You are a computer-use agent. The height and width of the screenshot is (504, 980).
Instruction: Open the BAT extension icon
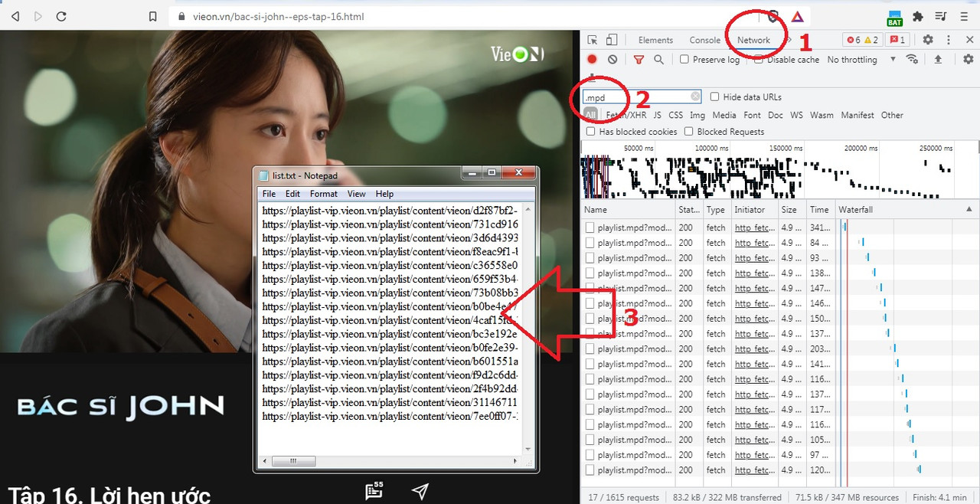(x=894, y=17)
